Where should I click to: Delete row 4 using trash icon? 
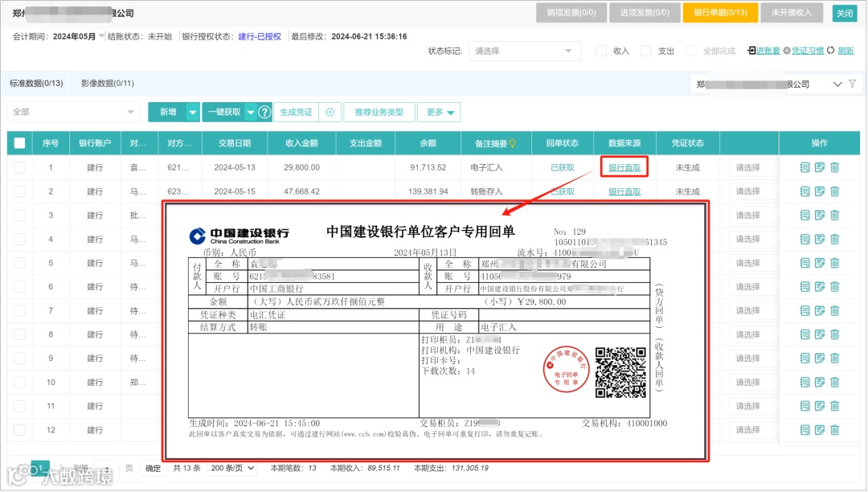[x=835, y=239]
